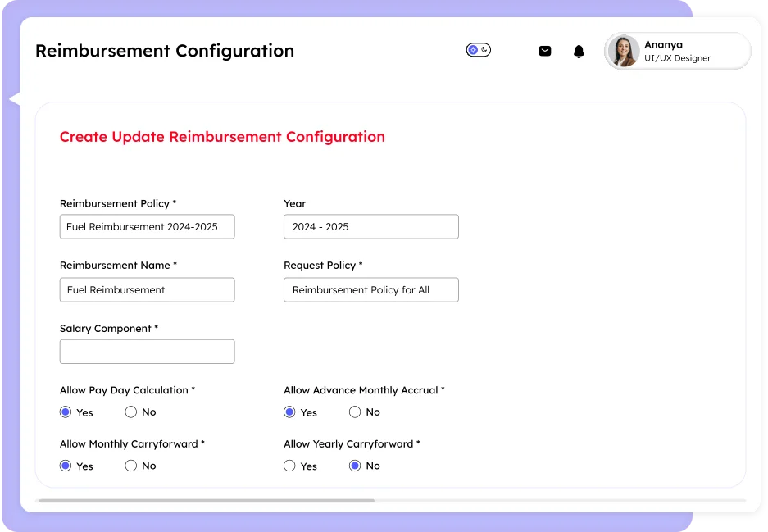Click the Create Update Reimbursement Configuration heading
Screen dimensions: 768x532
[222, 137]
